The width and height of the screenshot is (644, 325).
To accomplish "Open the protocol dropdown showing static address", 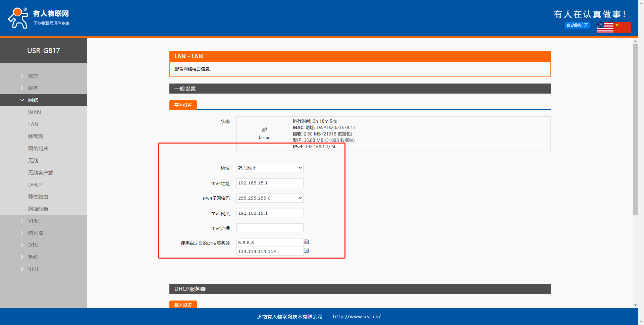I will pyautogui.click(x=270, y=168).
